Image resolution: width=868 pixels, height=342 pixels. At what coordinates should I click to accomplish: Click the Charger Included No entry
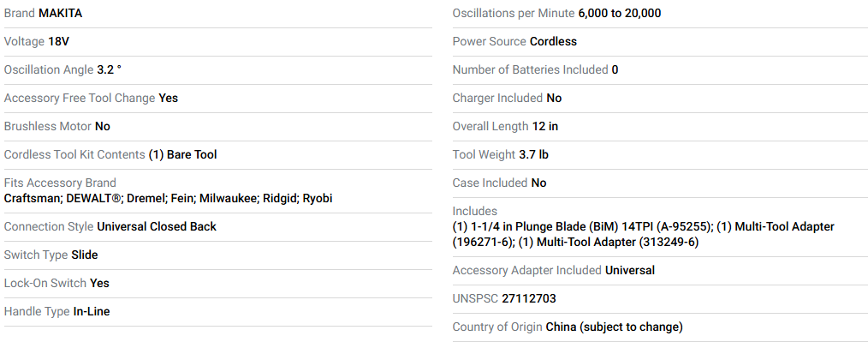click(x=554, y=98)
